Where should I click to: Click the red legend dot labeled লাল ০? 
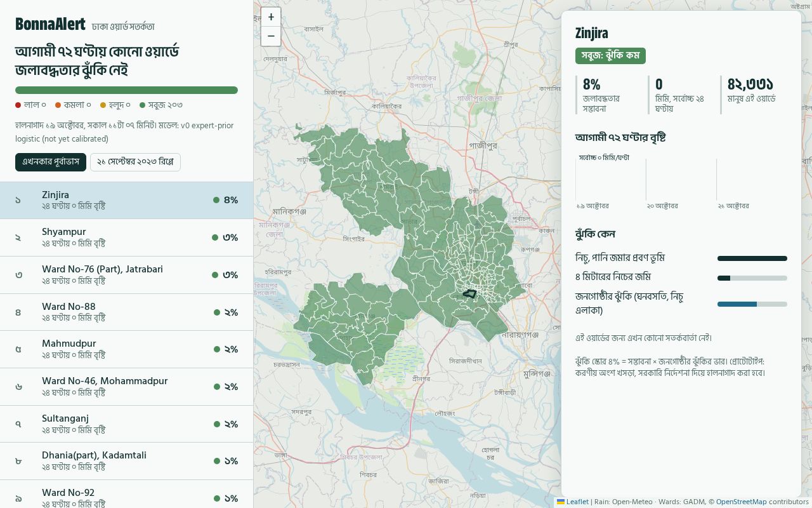pyautogui.click(x=18, y=105)
